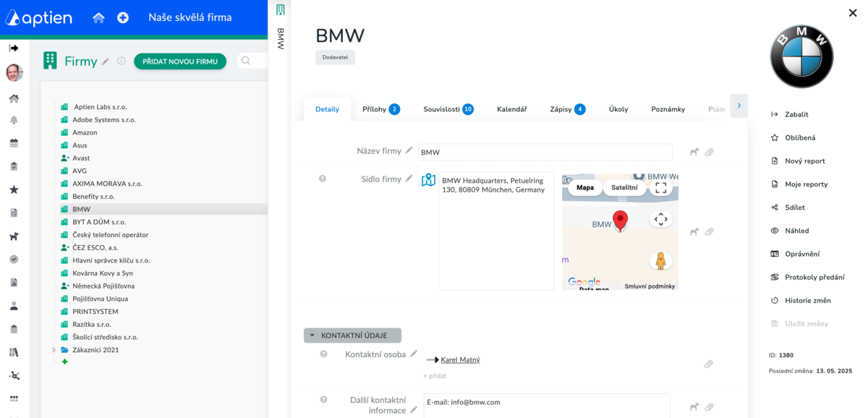Click the Sídlo firmy address text area
The width and height of the screenshot is (868, 418).
(496, 231)
